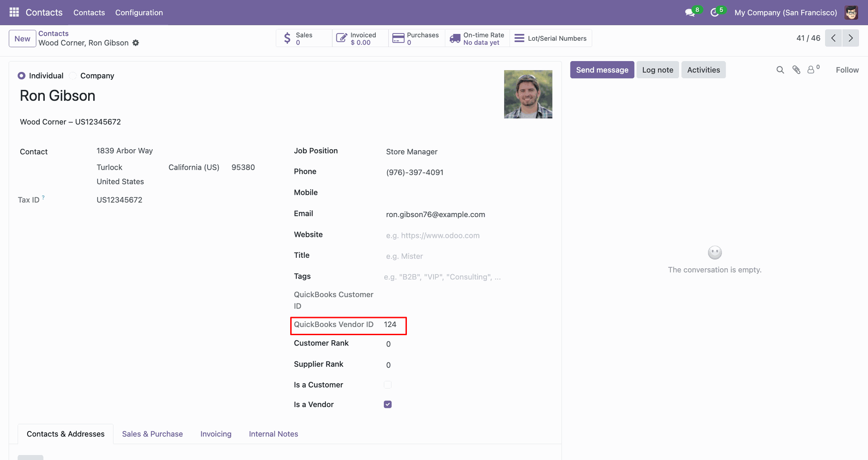
Task: Show followers using the person icon
Action: (811, 70)
